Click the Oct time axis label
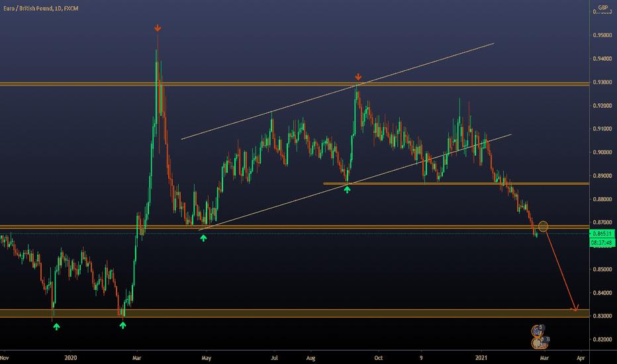The width and height of the screenshot is (617, 364). pyautogui.click(x=378, y=357)
